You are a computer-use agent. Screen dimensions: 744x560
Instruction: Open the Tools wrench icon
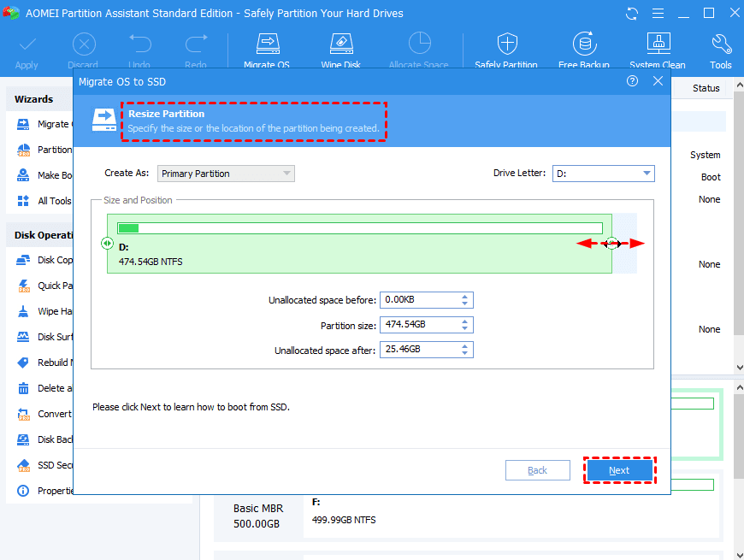[x=721, y=44]
